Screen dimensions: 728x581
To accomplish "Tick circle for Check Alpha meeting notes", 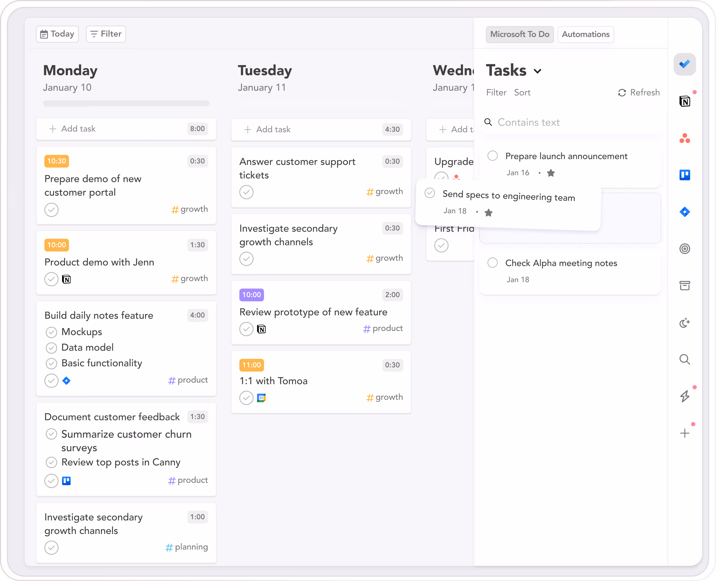I will (x=492, y=262).
